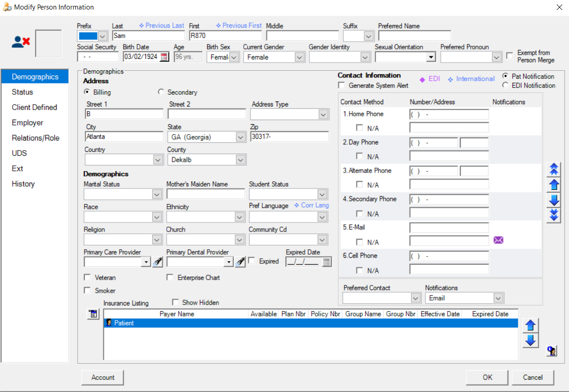Click the Mother's Maiden Name field

coord(206,194)
